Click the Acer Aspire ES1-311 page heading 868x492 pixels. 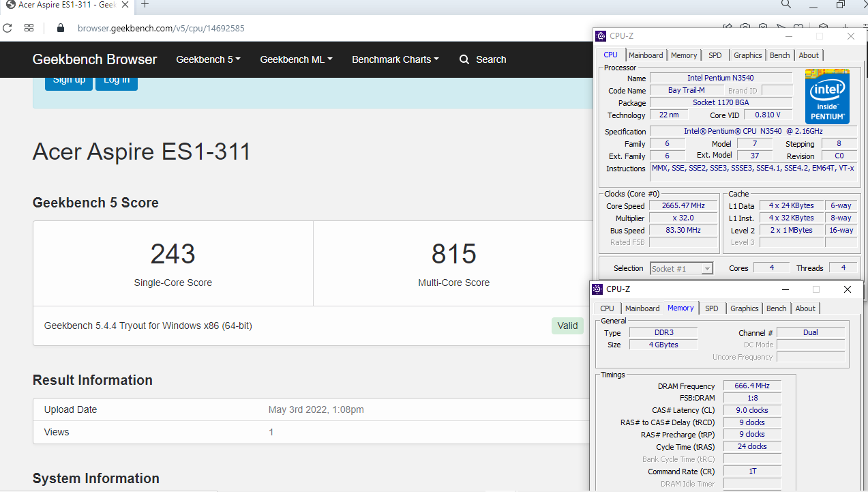coord(142,151)
